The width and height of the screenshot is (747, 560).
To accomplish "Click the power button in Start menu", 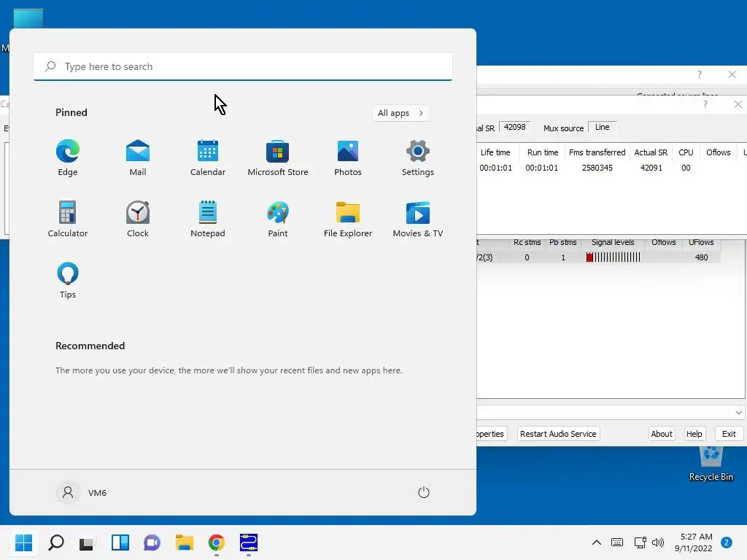I will click(x=424, y=492).
